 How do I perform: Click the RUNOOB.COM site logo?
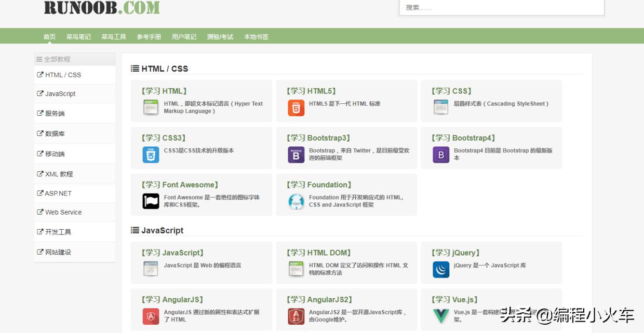point(102,7)
